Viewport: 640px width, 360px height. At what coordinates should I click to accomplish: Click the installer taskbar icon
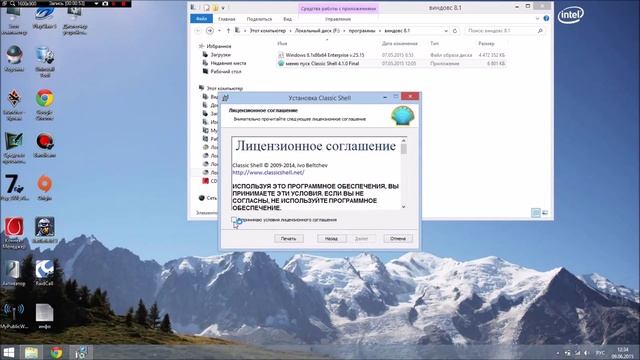click(x=80, y=352)
